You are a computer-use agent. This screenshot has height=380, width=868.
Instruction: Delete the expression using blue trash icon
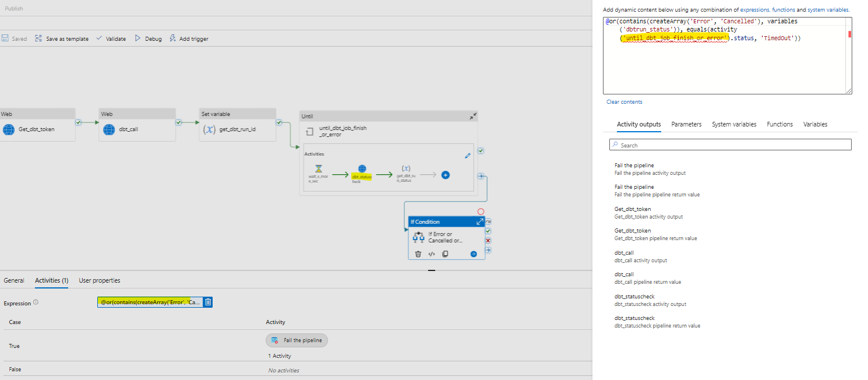[x=208, y=302]
